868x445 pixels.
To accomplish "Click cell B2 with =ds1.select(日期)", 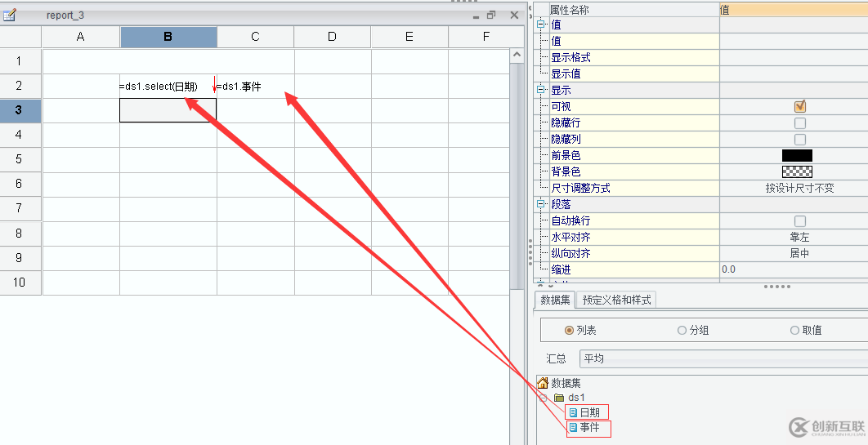I will click(168, 87).
